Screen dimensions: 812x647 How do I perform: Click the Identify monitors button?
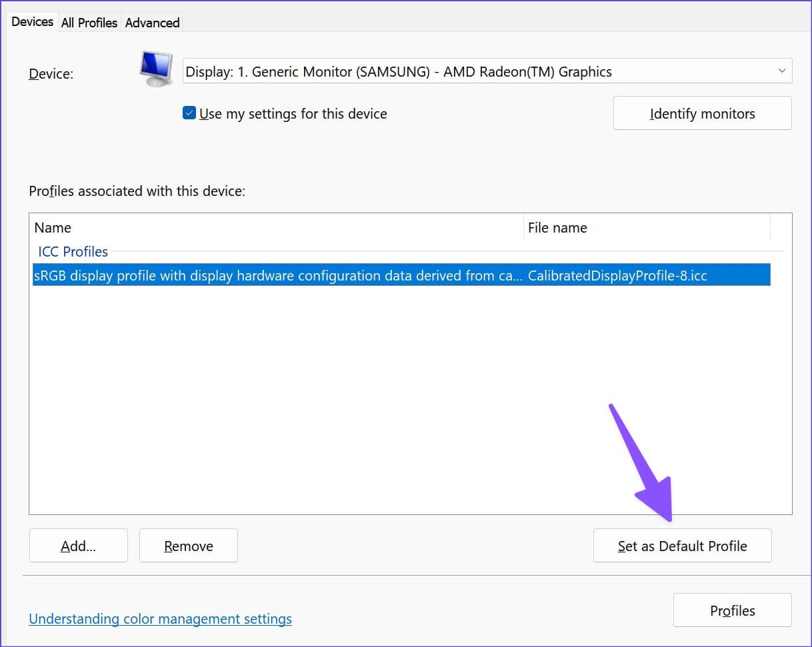point(702,113)
